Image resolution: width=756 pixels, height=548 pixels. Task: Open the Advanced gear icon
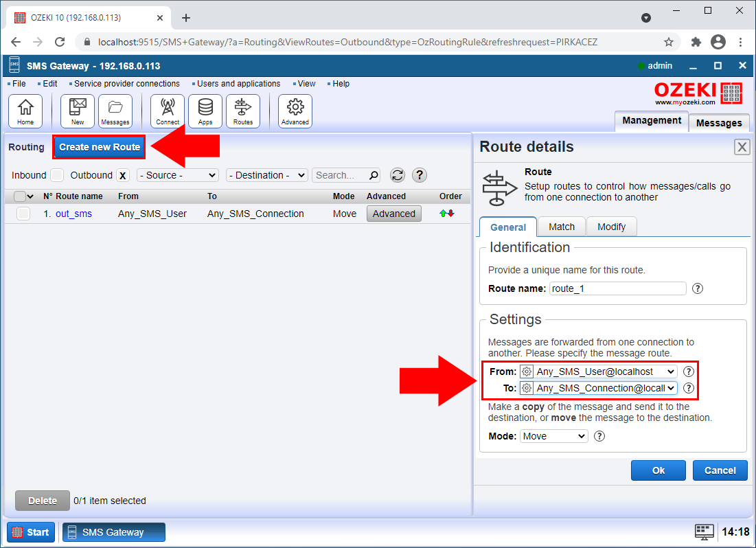295,111
